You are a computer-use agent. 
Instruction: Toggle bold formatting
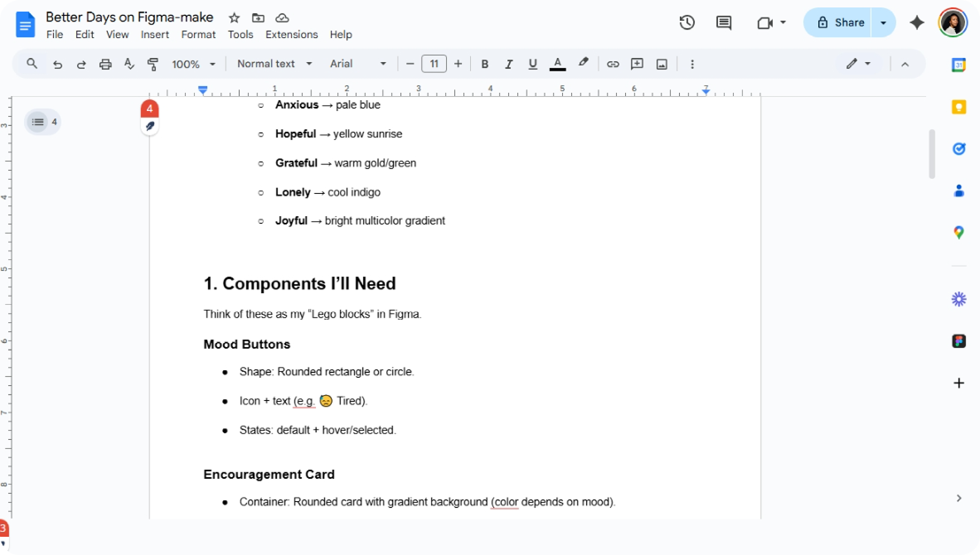coord(484,63)
